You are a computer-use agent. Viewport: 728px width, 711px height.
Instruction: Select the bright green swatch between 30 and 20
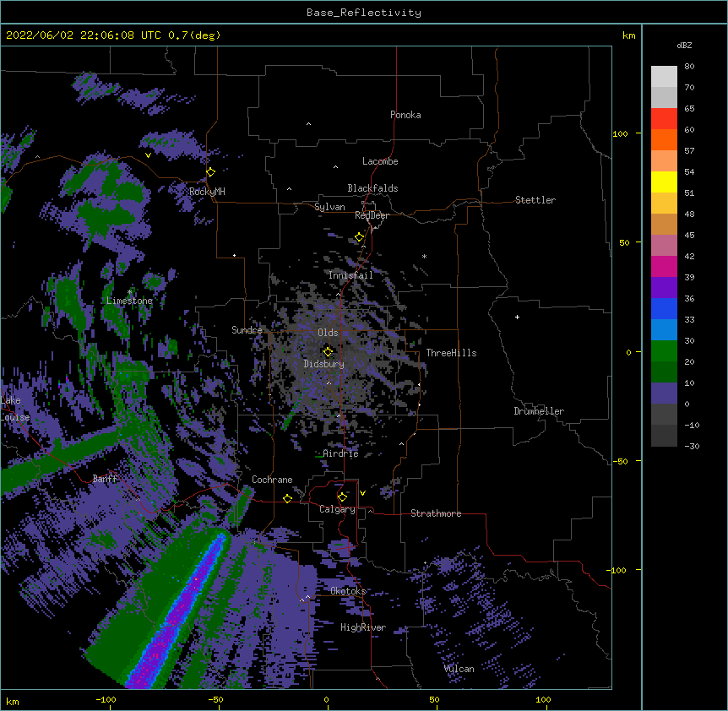(664, 351)
